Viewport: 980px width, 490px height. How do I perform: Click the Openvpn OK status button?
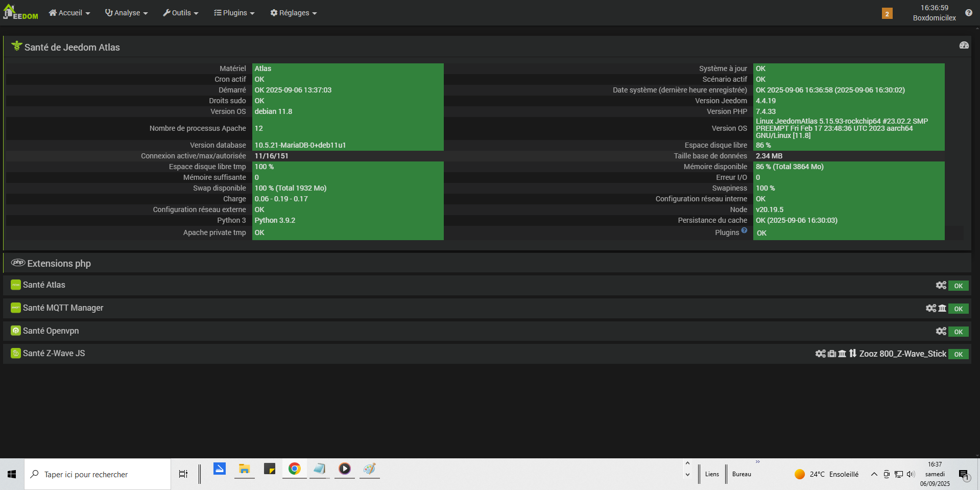pos(959,332)
